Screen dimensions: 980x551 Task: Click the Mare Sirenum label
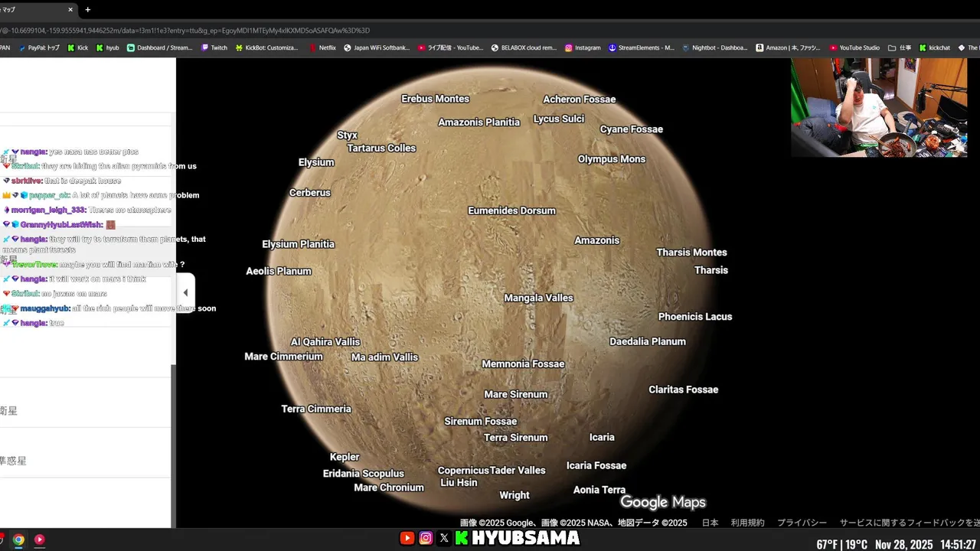coord(515,395)
